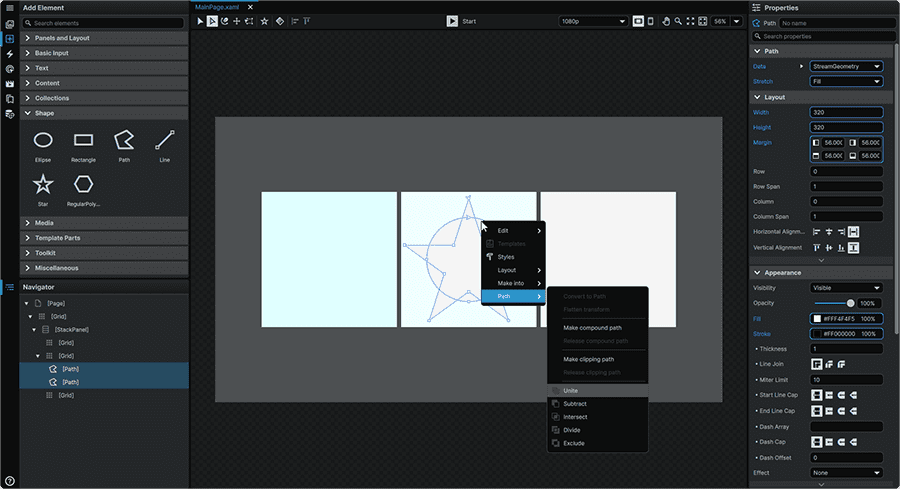The width and height of the screenshot is (900, 489).
Task: Select the Direct Selection tool in toolbar
Action: point(212,21)
